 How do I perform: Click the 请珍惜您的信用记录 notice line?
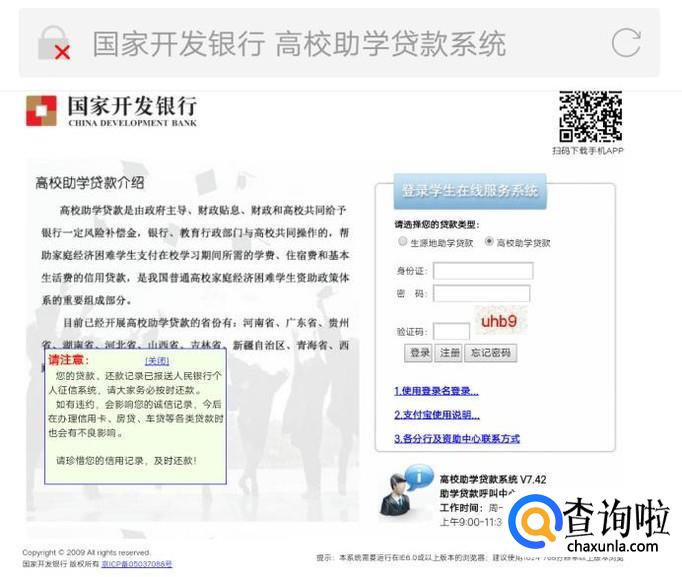coord(127,460)
